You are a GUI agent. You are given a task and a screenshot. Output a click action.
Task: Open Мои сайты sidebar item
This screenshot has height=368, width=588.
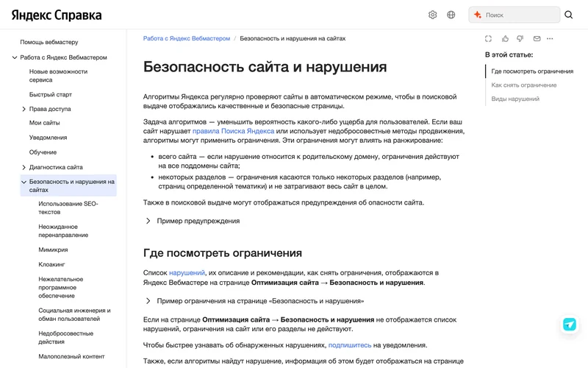click(x=44, y=123)
